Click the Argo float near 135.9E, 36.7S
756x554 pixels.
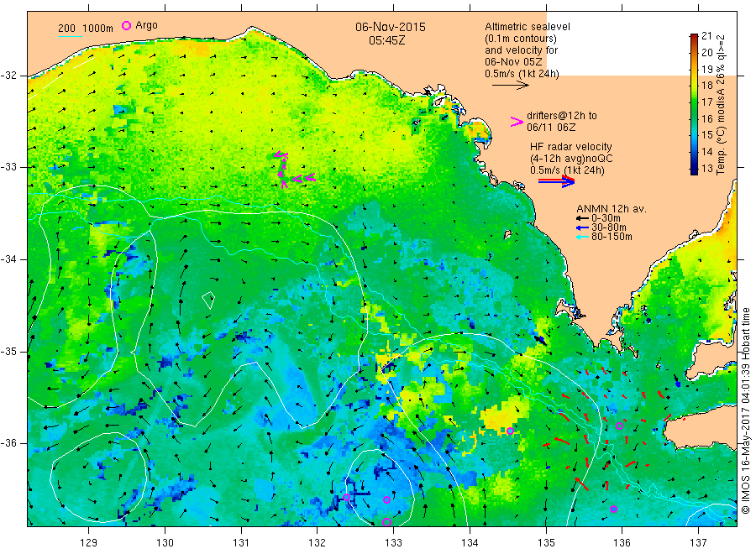pos(613,509)
